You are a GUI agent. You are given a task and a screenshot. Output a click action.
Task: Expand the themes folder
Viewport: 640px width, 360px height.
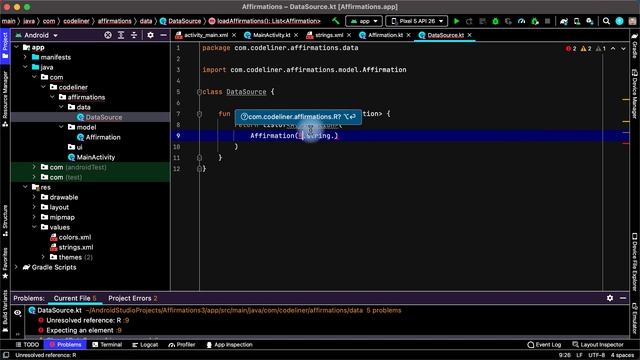(x=43, y=257)
